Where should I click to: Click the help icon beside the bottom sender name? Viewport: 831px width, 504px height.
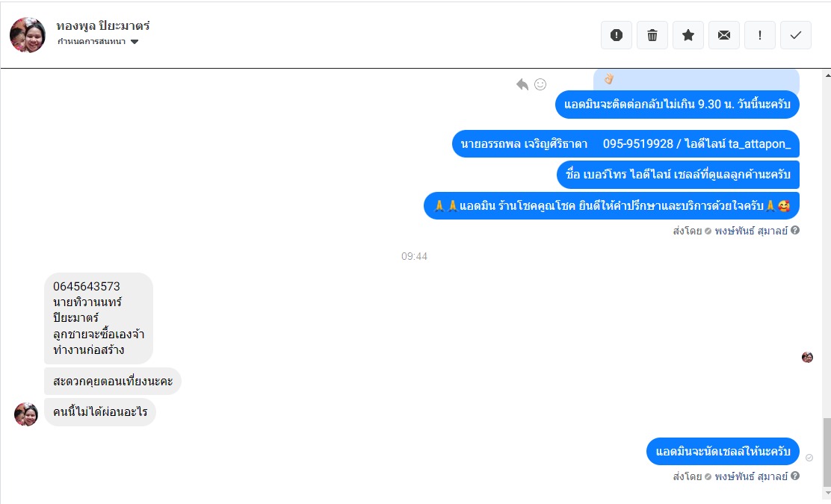pos(795,476)
